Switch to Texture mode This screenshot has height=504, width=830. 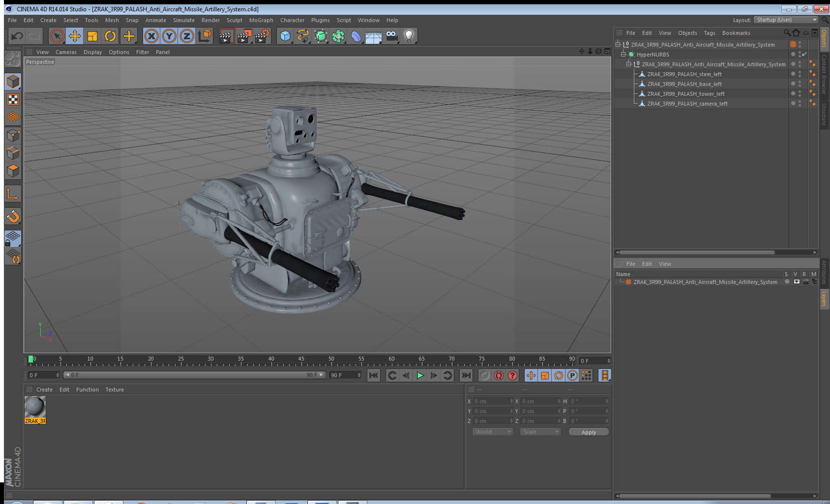coord(13,100)
